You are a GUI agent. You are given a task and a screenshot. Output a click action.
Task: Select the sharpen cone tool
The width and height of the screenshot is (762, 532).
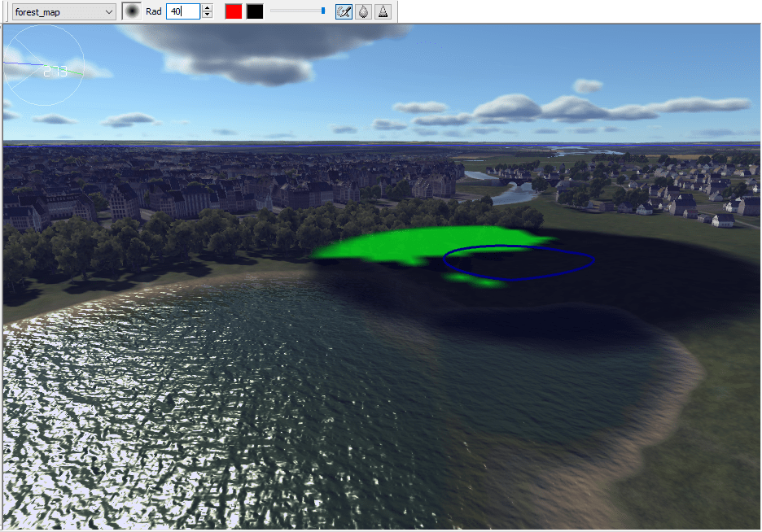pyautogui.click(x=383, y=11)
